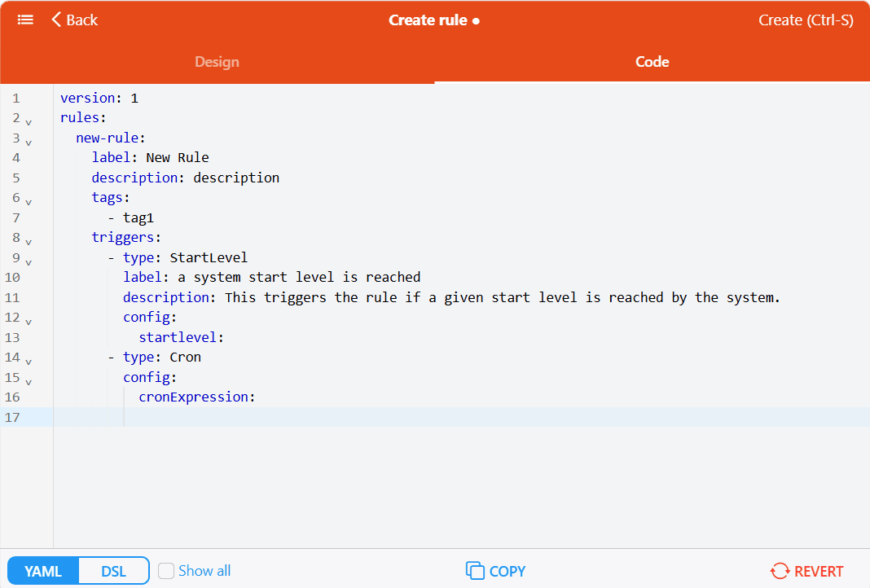The width and height of the screenshot is (870, 588).
Task: Click the 'Create rule' title
Action: coord(428,20)
